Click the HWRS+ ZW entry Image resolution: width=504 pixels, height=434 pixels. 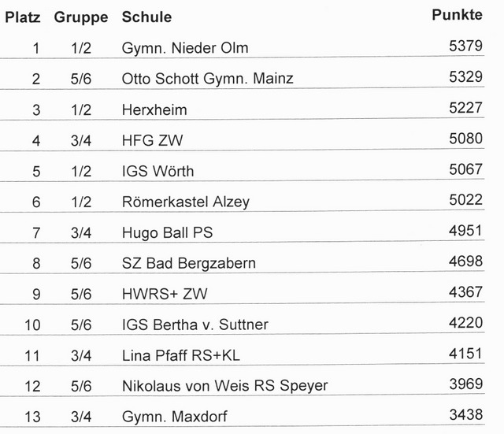pos(165,294)
